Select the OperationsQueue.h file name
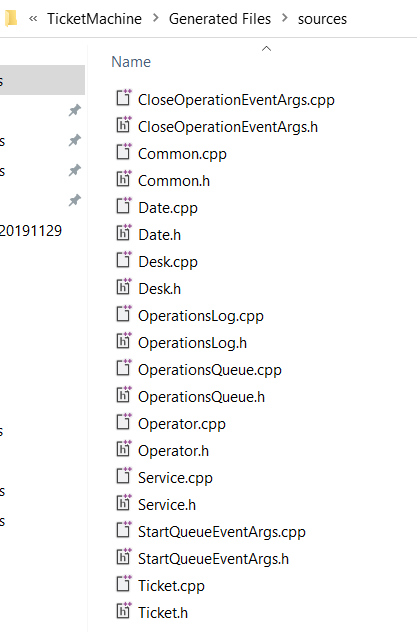The height and width of the screenshot is (632, 417). tap(201, 397)
